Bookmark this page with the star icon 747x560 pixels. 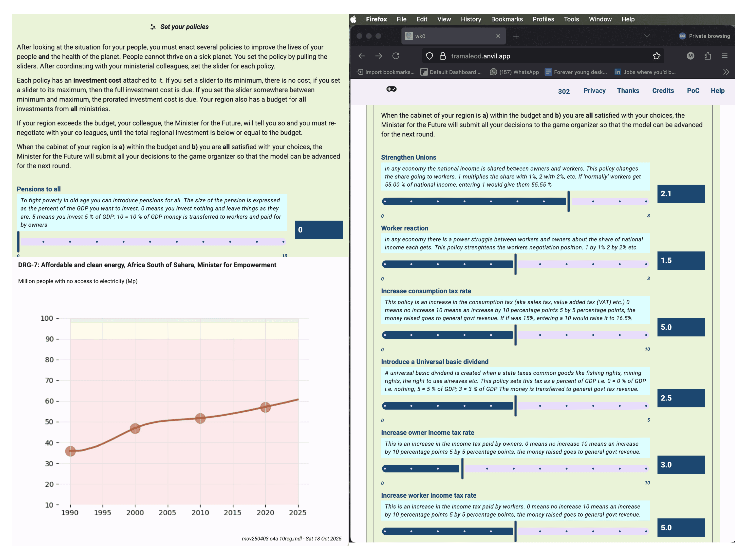[656, 56]
